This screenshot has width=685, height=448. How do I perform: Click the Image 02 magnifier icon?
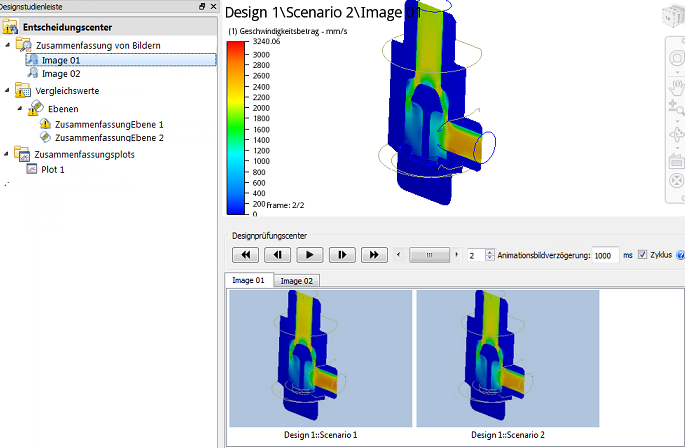tap(33, 73)
